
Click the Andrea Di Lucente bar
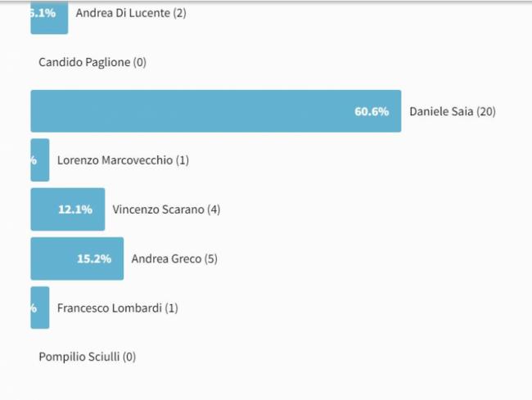[49, 17]
